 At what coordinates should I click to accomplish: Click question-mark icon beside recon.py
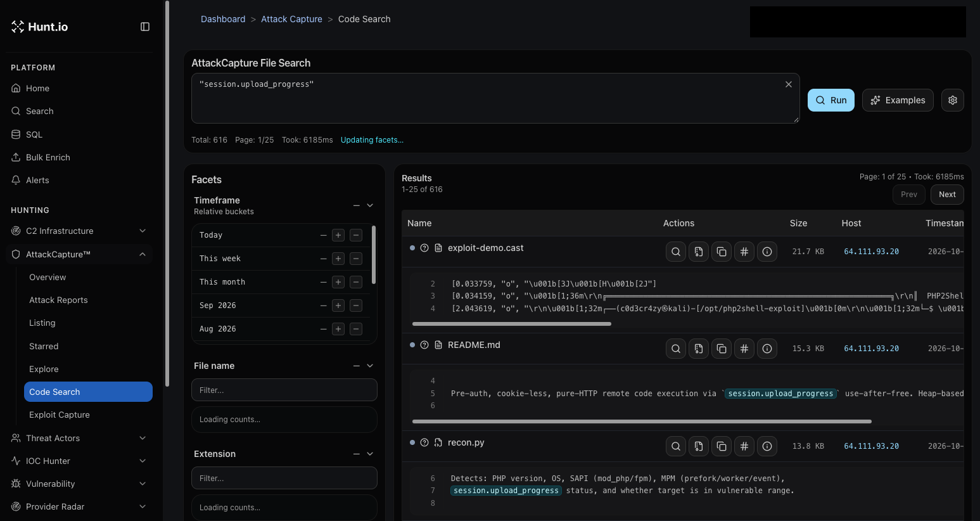(x=424, y=442)
